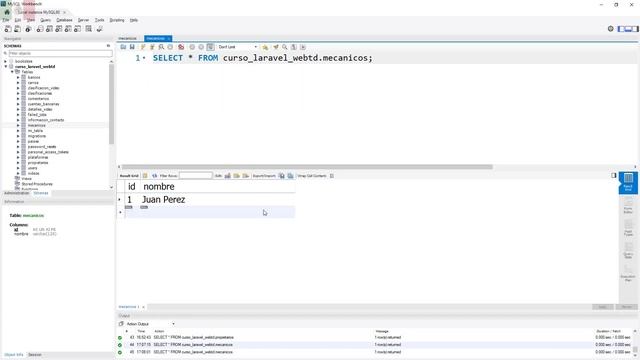The width and height of the screenshot is (640, 360).
Task: Click the editor horizontal scrollbar
Action: click(307, 167)
